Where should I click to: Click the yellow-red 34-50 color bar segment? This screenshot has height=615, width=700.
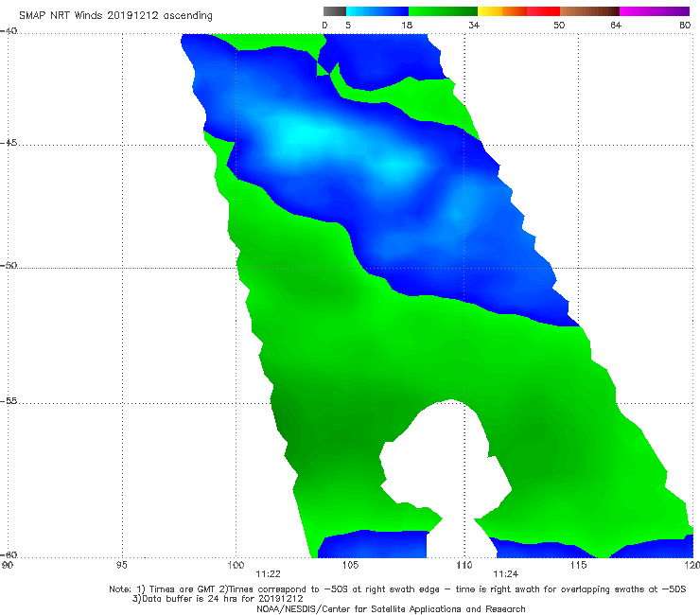tap(518, 11)
